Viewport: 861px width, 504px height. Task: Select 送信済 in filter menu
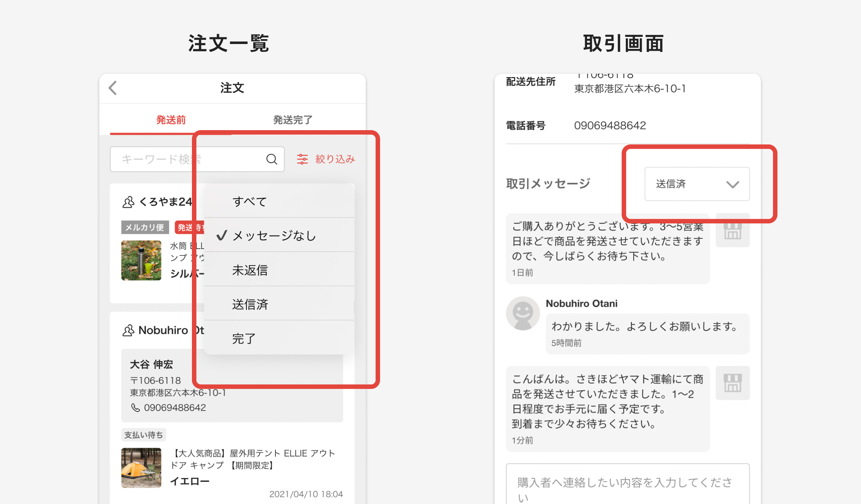(x=279, y=304)
